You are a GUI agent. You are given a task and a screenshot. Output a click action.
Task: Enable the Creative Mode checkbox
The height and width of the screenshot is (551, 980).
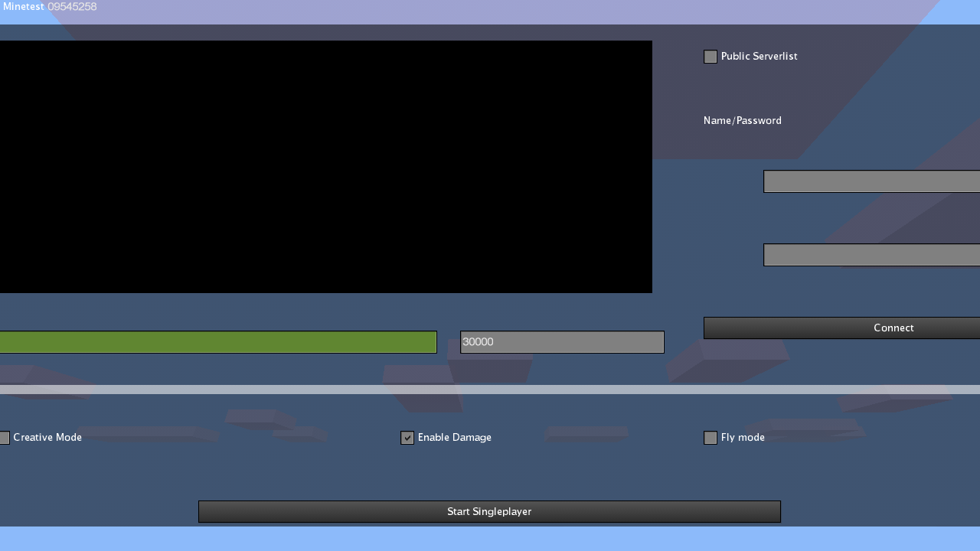coord(5,437)
